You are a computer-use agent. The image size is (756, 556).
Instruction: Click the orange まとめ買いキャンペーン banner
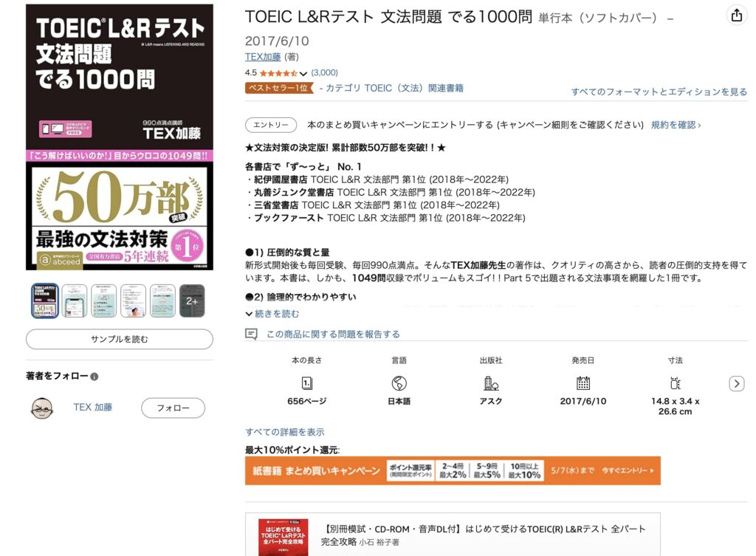click(x=453, y=470)
